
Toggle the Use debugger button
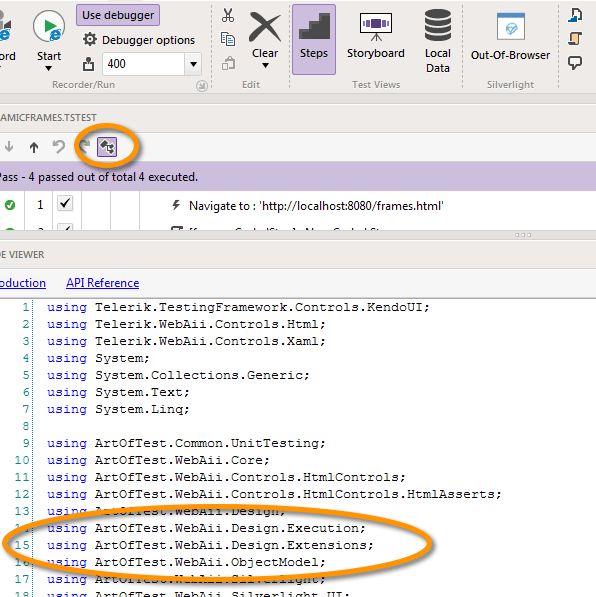click(118, 15)
